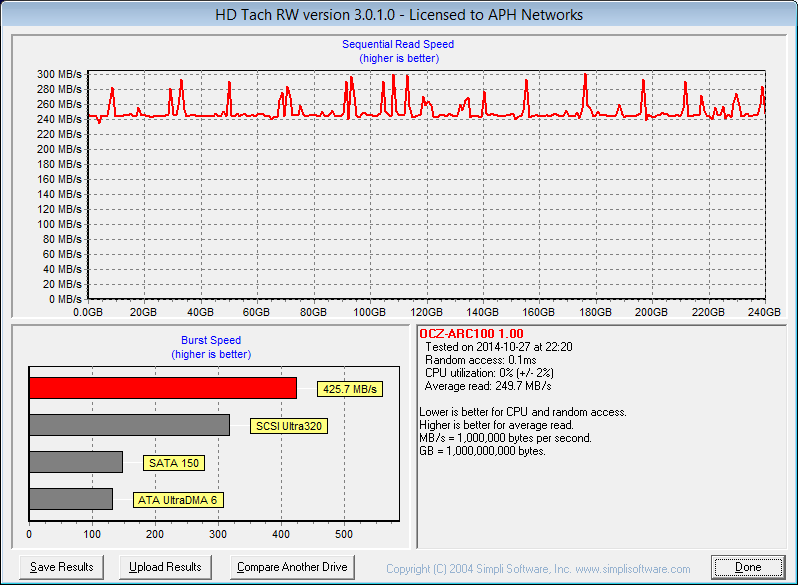This screenshot has width=798, height=585.
Task: Select the SCSI Ultra320 yellow label
Action: click(291, 426)
